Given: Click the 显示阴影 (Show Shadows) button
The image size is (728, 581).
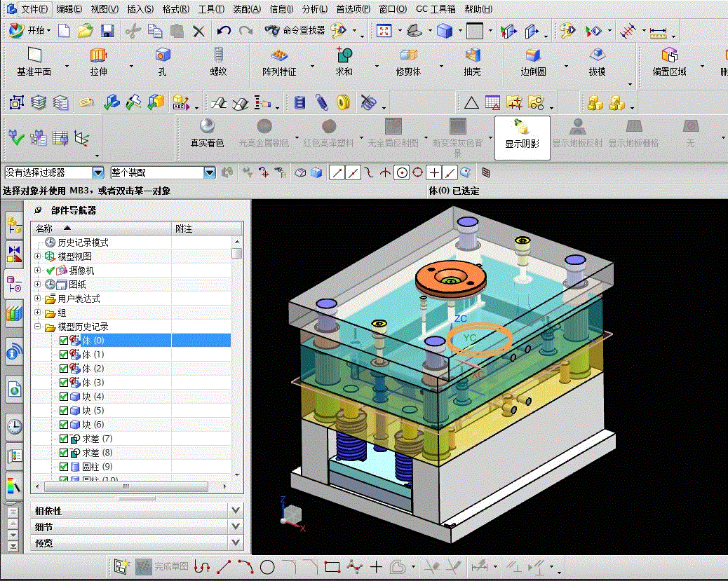Looking at the screenshot, I should 522,134.
